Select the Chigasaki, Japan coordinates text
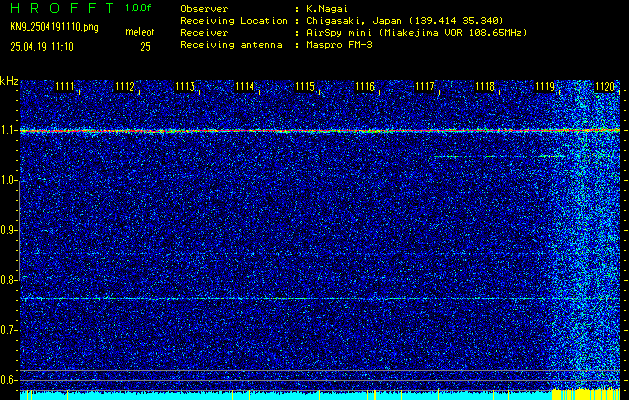The height and width of the screenshot is (400, 629). (405, 21)
